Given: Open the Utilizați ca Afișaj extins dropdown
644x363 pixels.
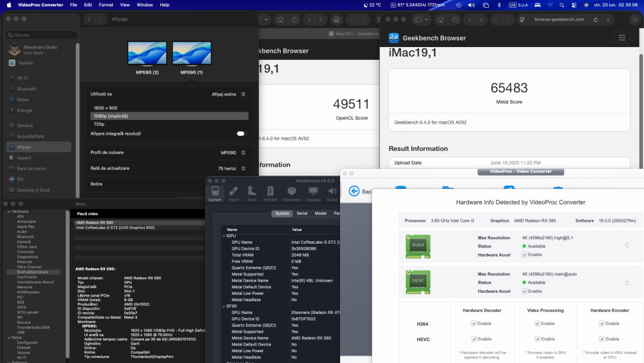Looking at the screenshot, I should pos(229,94).
